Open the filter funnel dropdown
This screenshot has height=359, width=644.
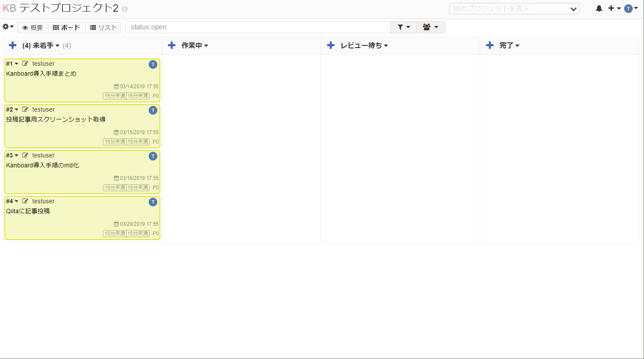click(x=403, y=27)
